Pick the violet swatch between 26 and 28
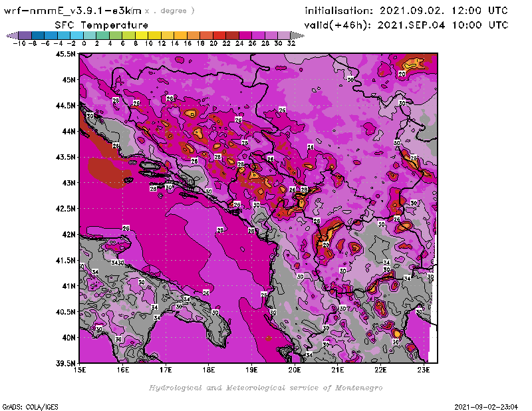 point(258,35)
